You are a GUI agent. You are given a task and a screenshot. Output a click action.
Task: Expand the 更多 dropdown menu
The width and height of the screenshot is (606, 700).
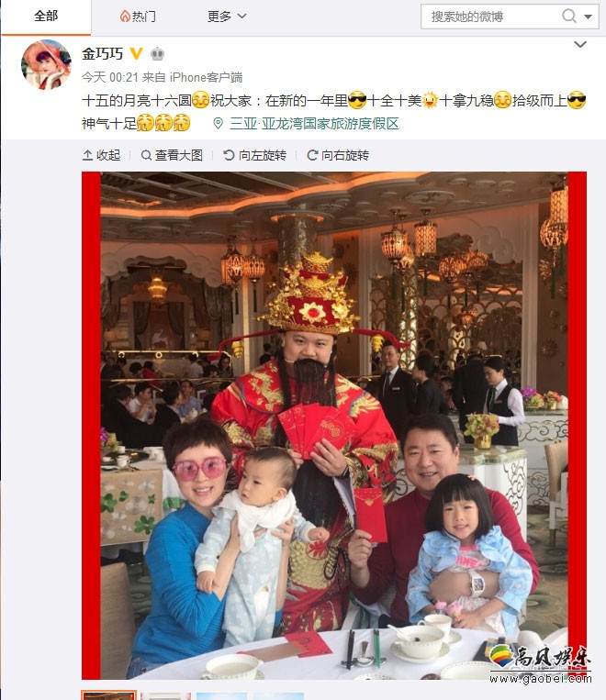(x=227, y=17)
